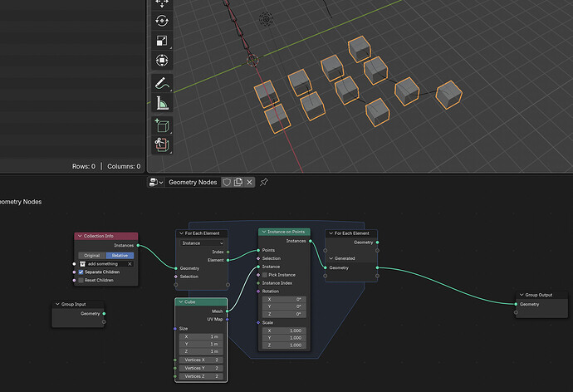
Task: Click the Geometry Nodes name field
Action: coord(193,182)
